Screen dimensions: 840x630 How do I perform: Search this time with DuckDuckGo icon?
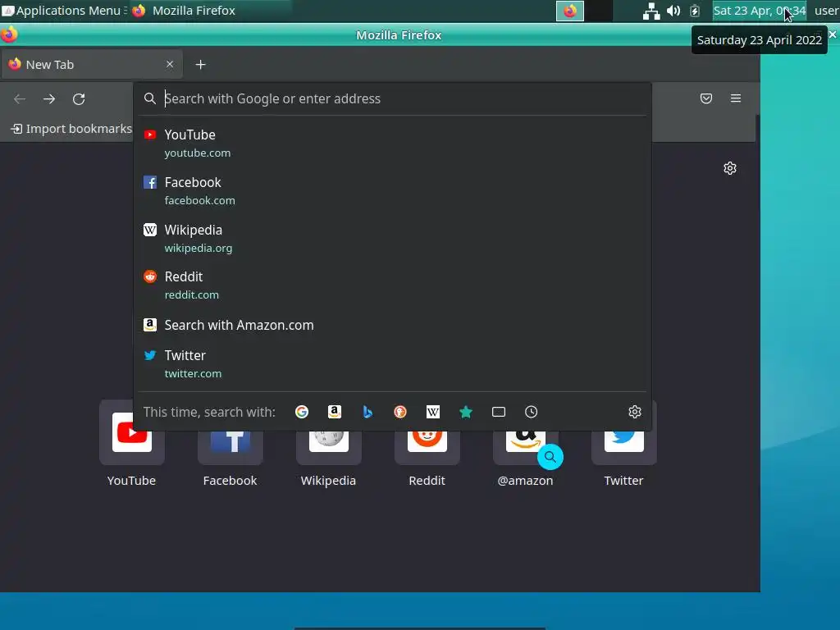pos(400,412)
